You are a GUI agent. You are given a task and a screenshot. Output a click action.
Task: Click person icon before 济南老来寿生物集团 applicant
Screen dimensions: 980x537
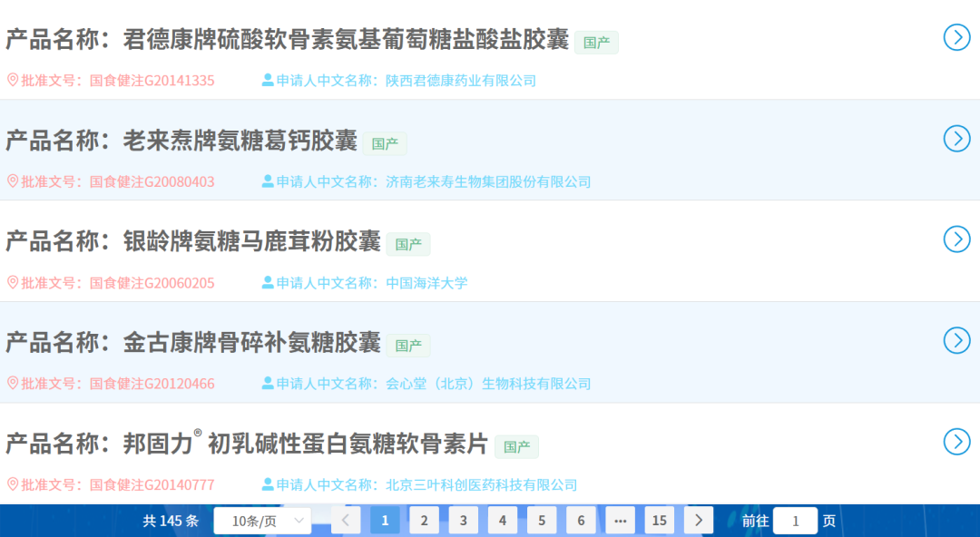[268, 181]
